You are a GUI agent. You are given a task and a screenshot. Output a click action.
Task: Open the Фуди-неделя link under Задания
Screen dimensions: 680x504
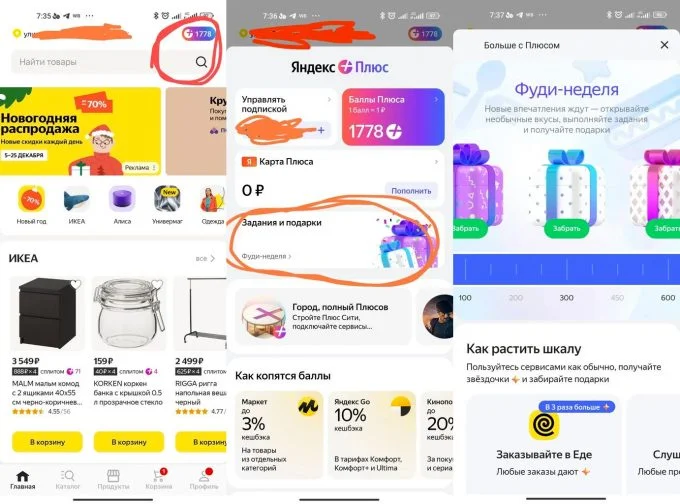pos(266,256)
